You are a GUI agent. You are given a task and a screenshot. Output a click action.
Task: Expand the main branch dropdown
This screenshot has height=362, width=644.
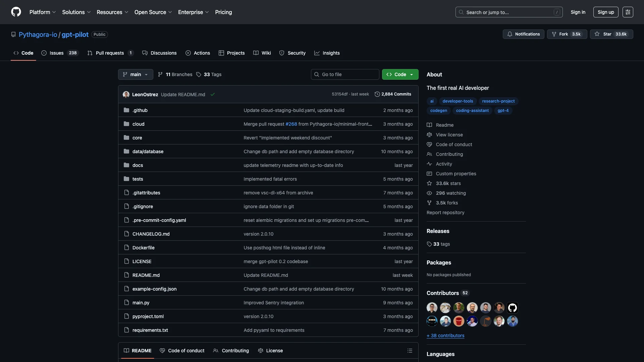(136, 74)
